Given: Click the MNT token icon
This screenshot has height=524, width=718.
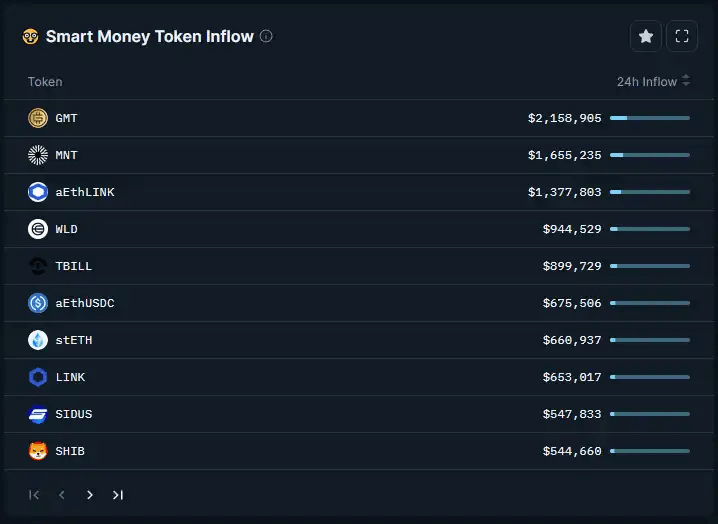Looking at the screenshot, I should (38, 155).
